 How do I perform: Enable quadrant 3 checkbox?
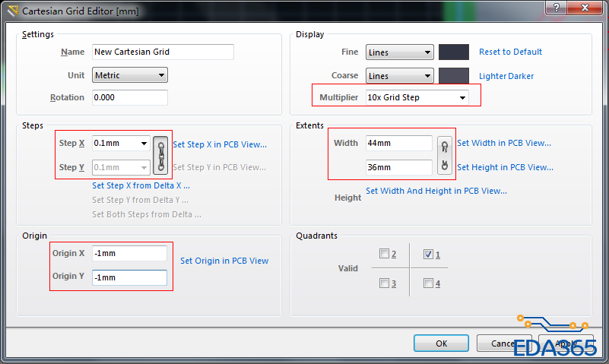click(x=385, y=283)
